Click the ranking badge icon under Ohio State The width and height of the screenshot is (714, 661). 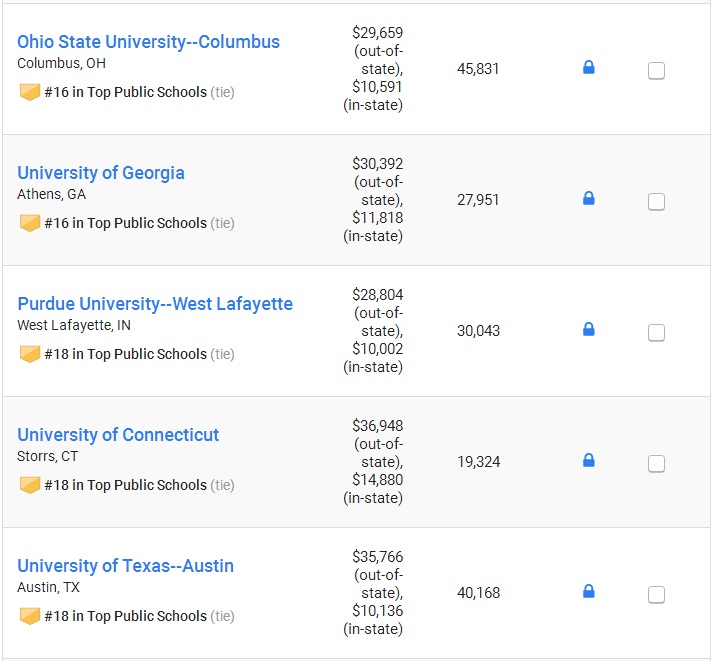pyautogui.click(x=30, y=92)
